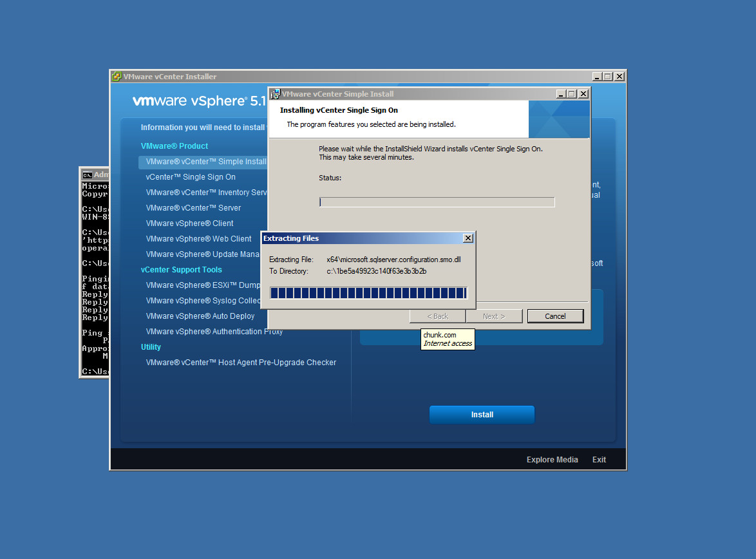This screenshot has height=559, width=756.
Task: Click the Command Prompt window icon
Action: click(87, 175)
